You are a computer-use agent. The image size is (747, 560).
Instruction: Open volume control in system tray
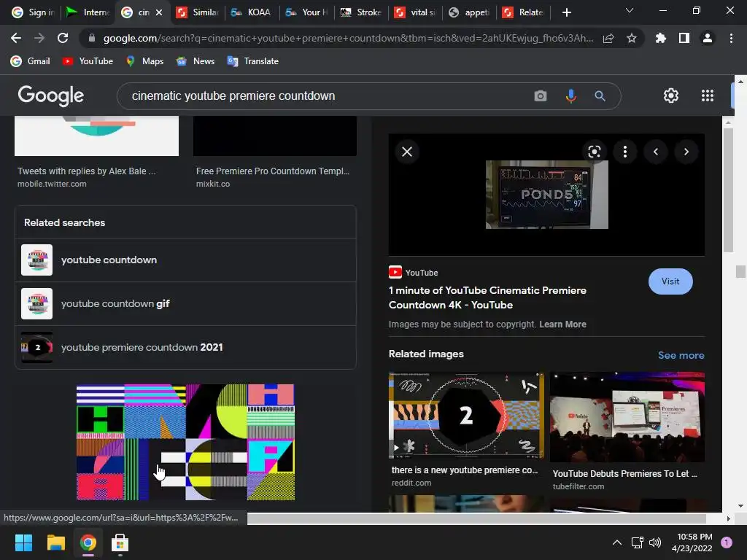(655, 542)
